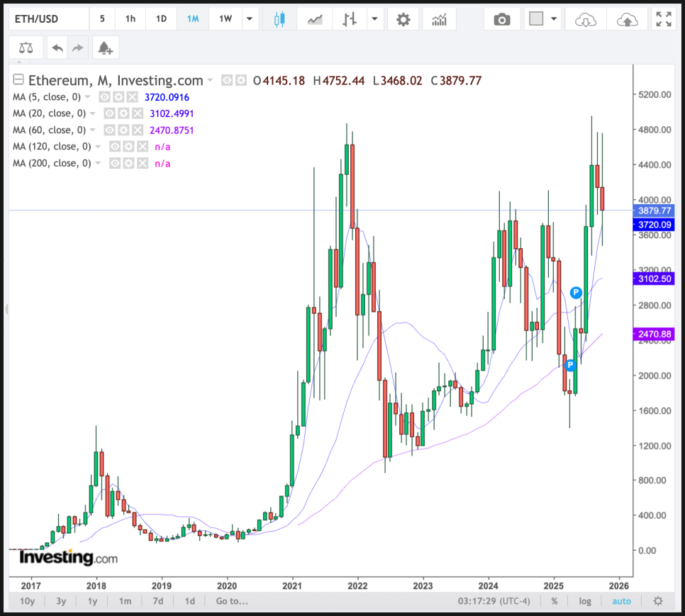Image resolution: width=685 pixels, height=616 pixels.
Task: Expand the time interval dropdown after 1W
Action: coord(249,19)
